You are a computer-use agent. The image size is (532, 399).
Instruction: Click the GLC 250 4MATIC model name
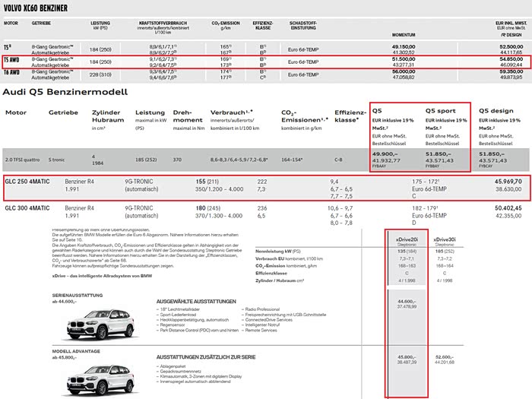27,182
